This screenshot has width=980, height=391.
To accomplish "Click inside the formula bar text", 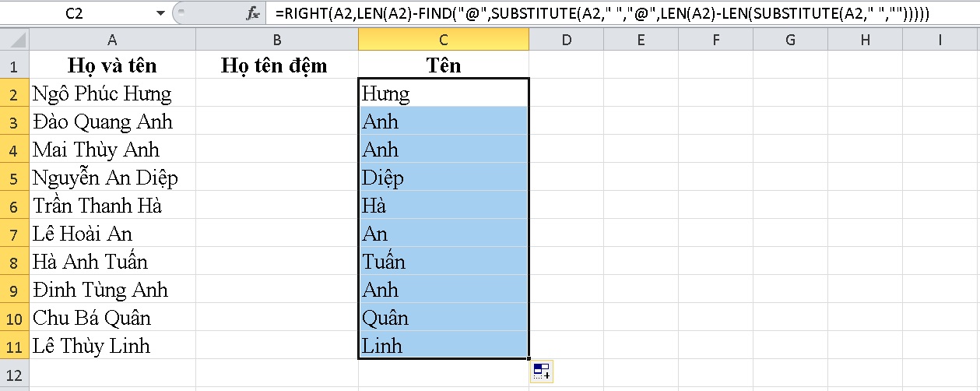I will click(607, 13).
